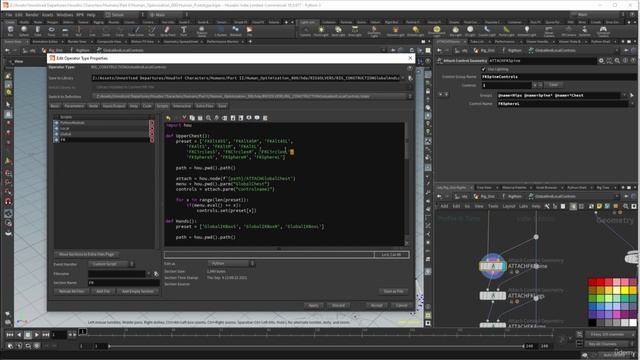This screenshot has height=360, width=640.
Task: Switch to the Parameters tab in dialog
Action: (x=74, y=106)
